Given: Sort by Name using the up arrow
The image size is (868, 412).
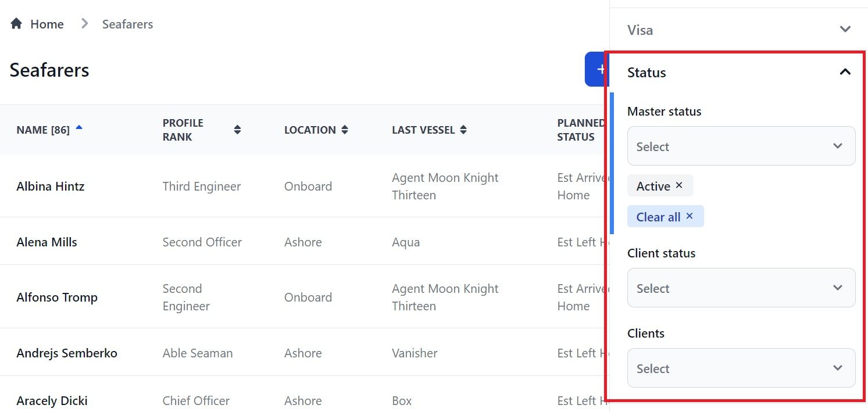Looking at the screenshot, I should click(79, 127).
